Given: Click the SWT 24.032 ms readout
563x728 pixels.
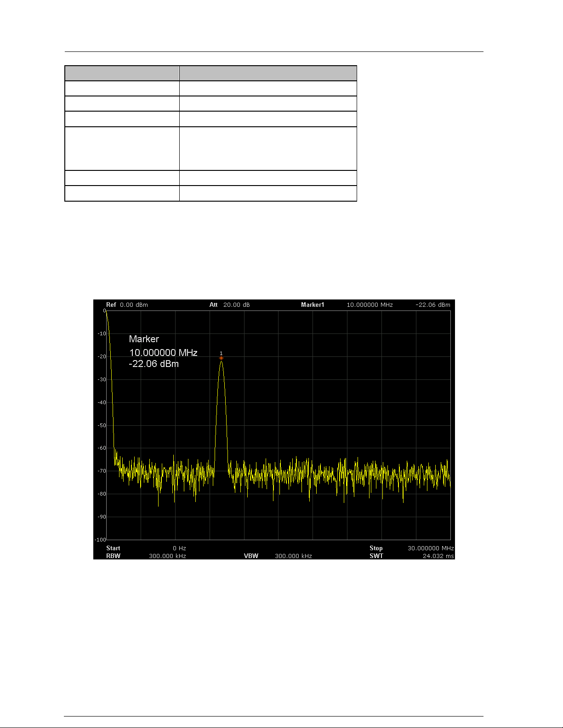Looking at the screenshot, I should 411,556.
